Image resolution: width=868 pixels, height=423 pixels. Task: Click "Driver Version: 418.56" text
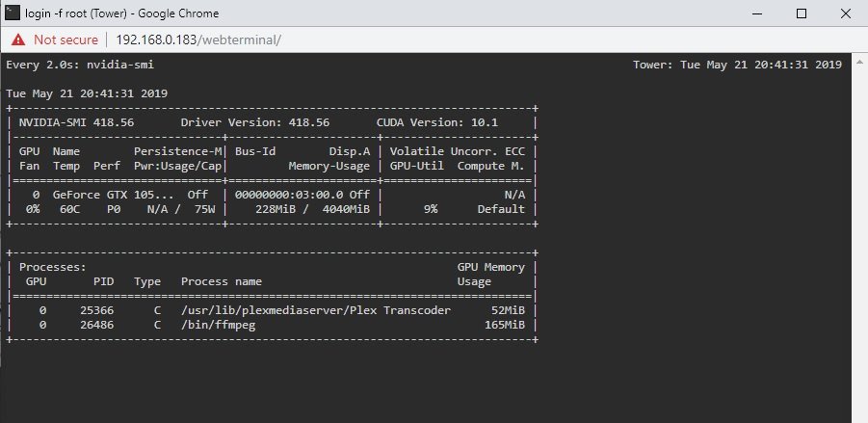(255, 122)
